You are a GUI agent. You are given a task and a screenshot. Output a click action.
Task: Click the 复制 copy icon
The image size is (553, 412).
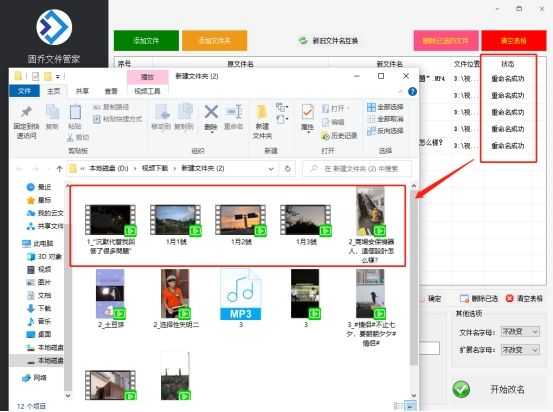point(52,117)
